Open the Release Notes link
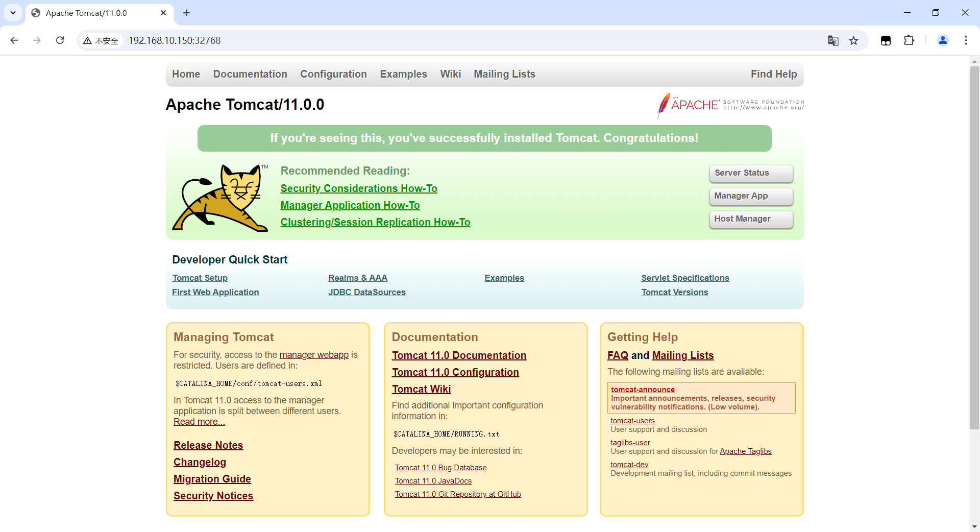980x532 pixels. [208, 445]
